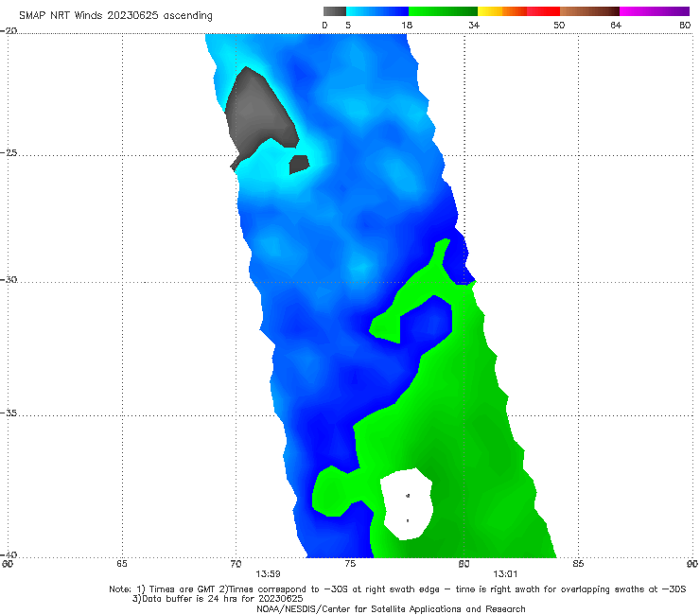Click the longitude label '90'
Image resolution: width=700 pixels, height=615 pixels.
(692, 564)
